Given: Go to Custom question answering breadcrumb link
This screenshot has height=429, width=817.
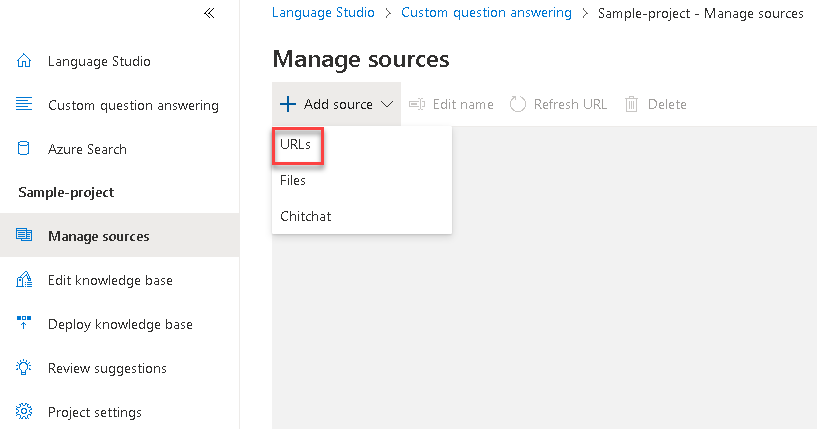Looking at the screenshot, I should [486, 13].
